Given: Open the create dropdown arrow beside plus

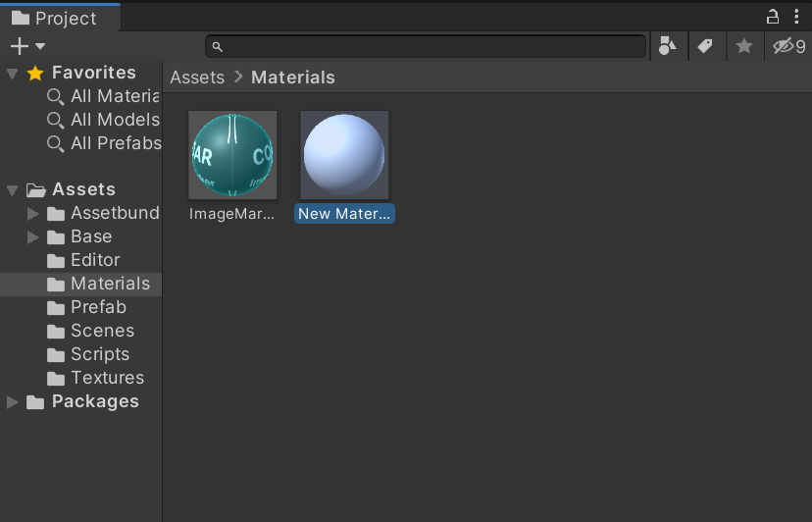Looking at the screenshot, I should tap(40, 46).
